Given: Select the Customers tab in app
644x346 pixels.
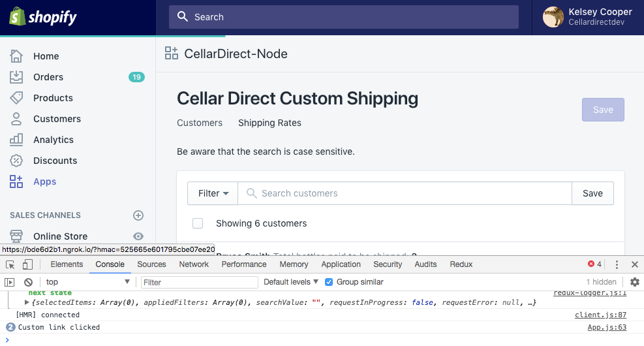Looking at the screenshot, I should point(200,123).
